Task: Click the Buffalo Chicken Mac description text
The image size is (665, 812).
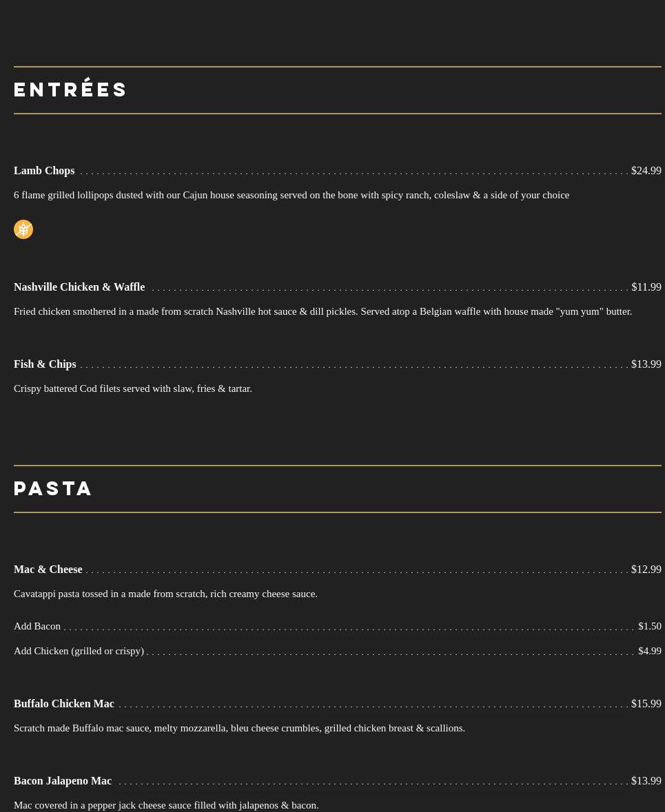Action: pyautogui.click(x=239, y=728)
